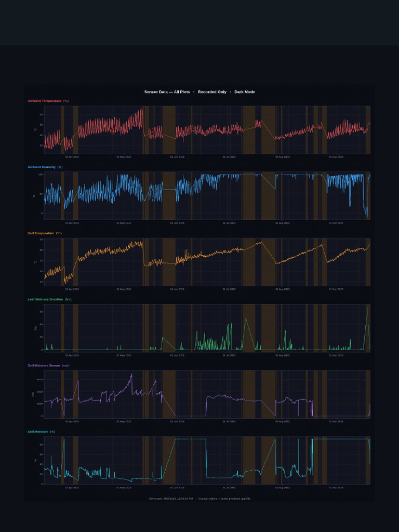Screen dimensions: 399x532
Task: Click the '2000' y-axis tick of Soil Moisture Sensor
Action: [39, 404]
